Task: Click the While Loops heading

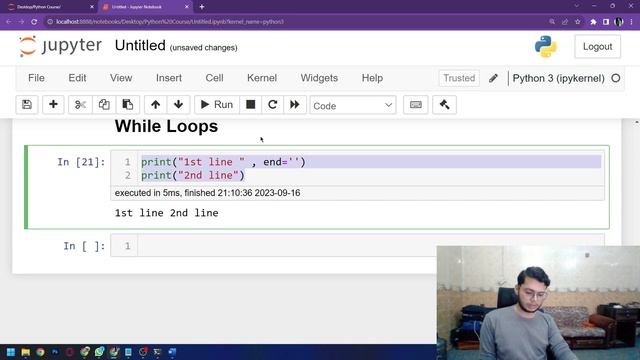Action: [x=166, y=126]
